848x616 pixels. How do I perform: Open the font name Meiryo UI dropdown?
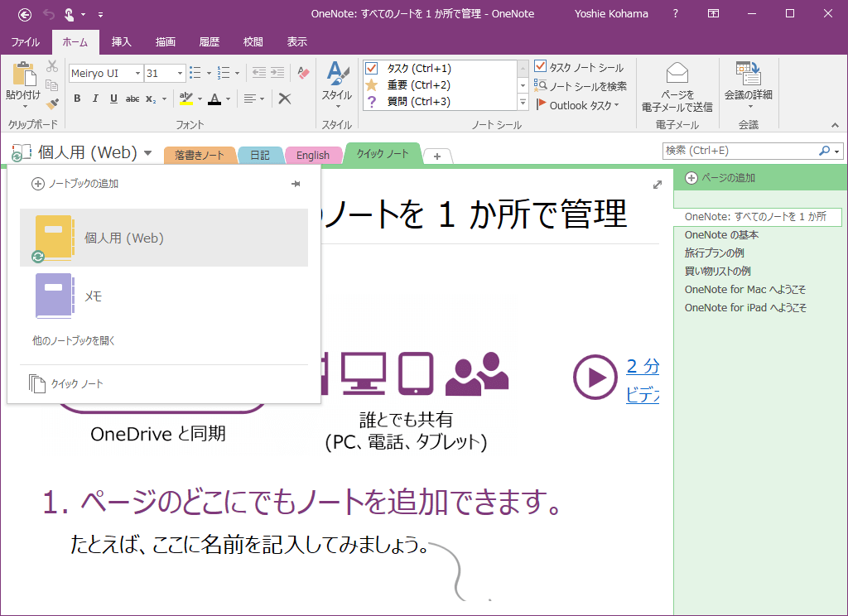click(x=137, y=73)
